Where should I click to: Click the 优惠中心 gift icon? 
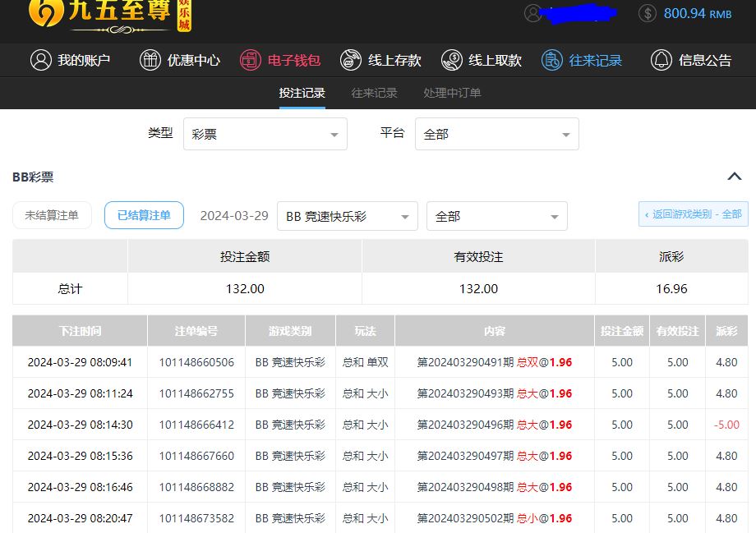pos(150,60)
